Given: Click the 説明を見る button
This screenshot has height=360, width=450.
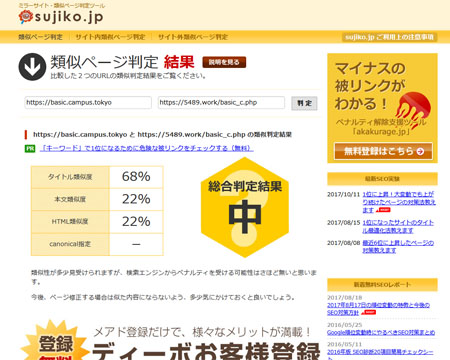Looking at the screenshot, I should pos(224,62).
